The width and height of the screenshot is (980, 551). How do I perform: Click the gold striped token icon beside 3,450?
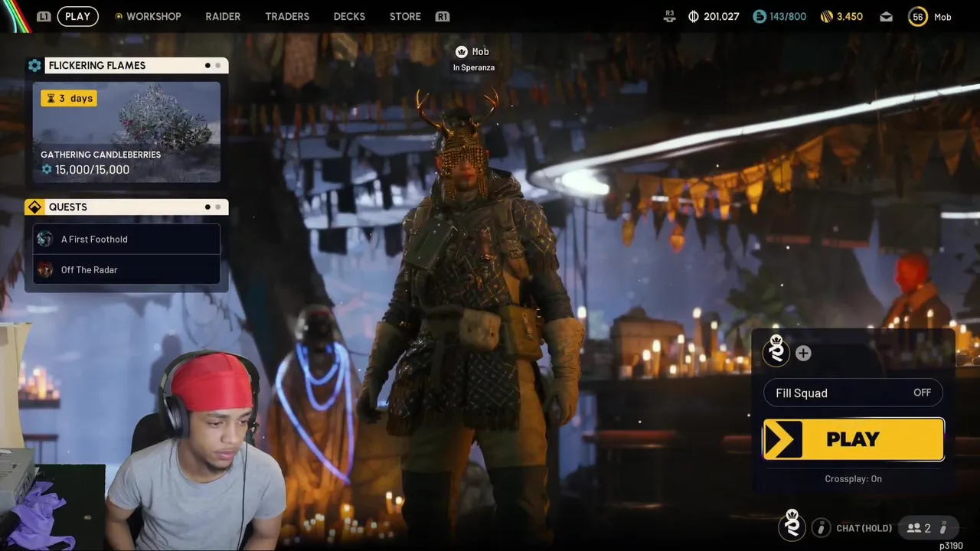tap(826, 16)
